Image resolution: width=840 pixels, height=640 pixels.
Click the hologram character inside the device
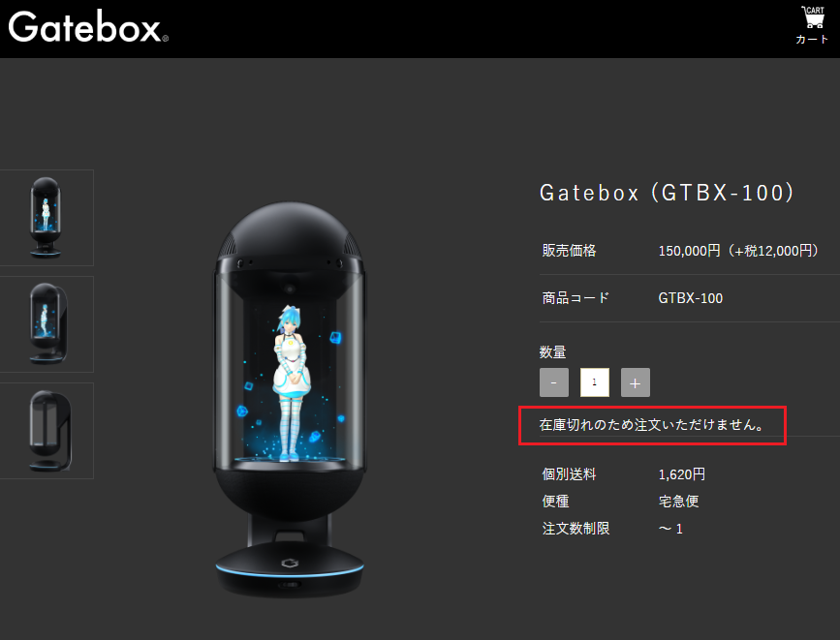coord(291,382)
